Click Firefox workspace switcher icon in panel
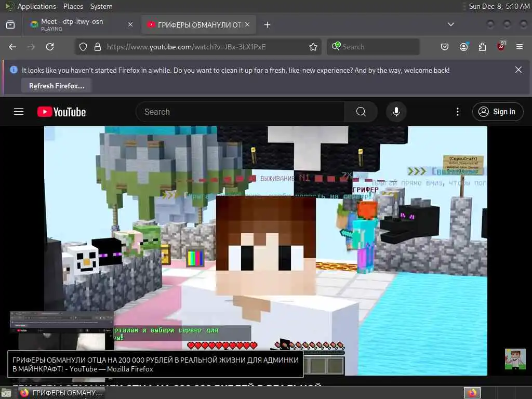Image resolution: width=532 pixels, height=399 pixels. 472,393
